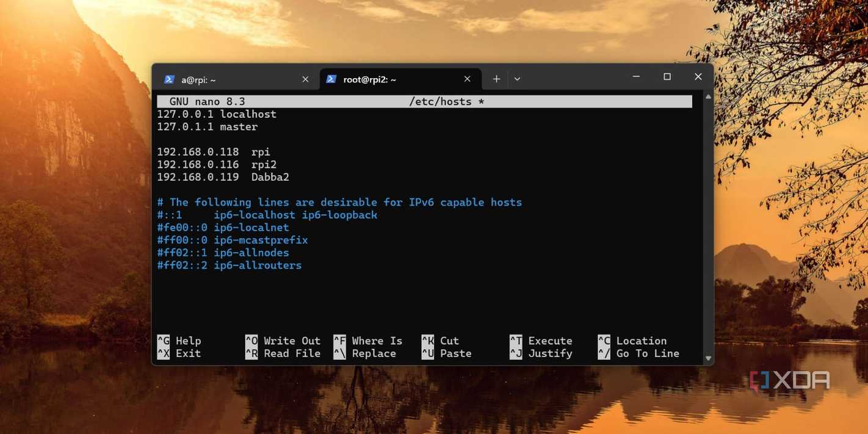Click the ^R Read File shortcut
868x434 pixels.
click(x=283, y=353)
